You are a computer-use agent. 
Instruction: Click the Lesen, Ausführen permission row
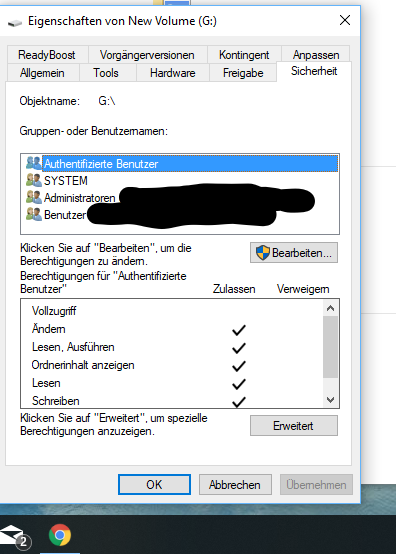click(172, 347)
